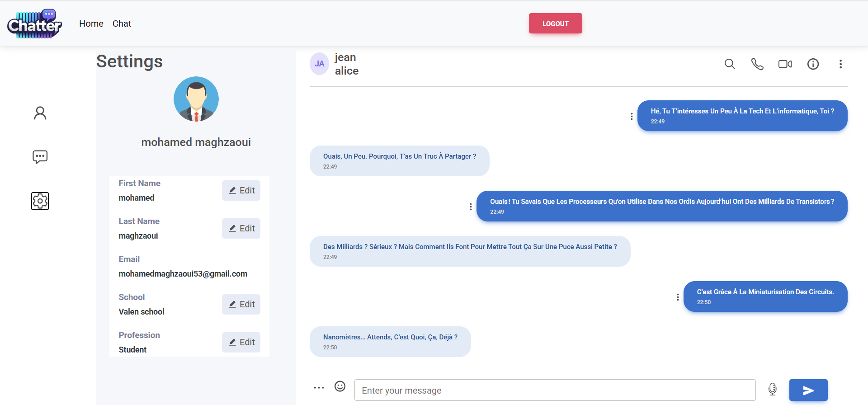The image size is (868, 409).
Task: Search within the conversation
Action: tap(730, 64)
